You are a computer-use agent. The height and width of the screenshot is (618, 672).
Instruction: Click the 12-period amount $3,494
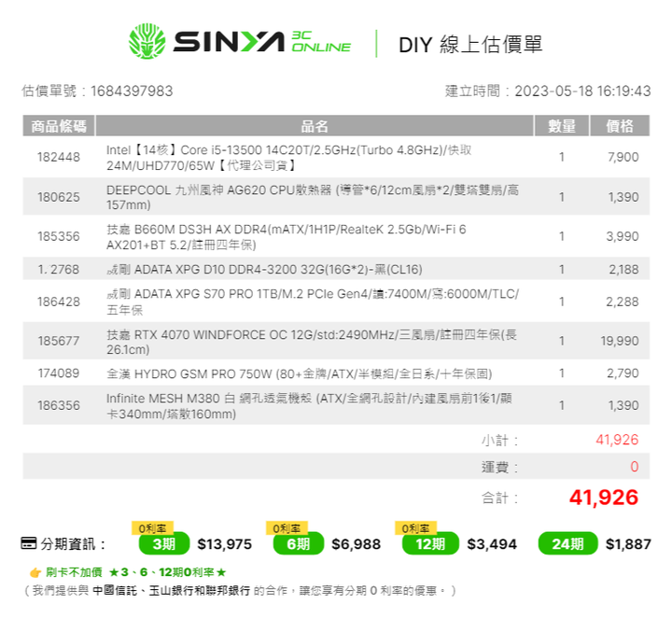492,544
